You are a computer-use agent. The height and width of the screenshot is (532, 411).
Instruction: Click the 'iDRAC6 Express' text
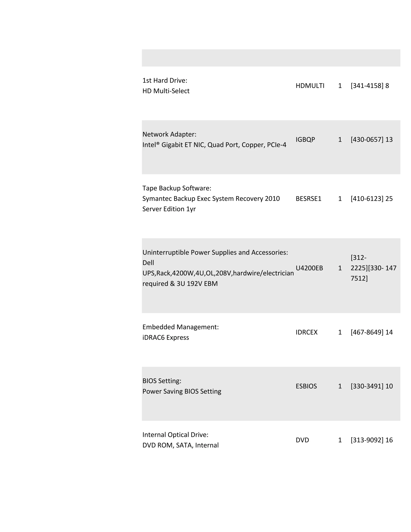point(166,338)
